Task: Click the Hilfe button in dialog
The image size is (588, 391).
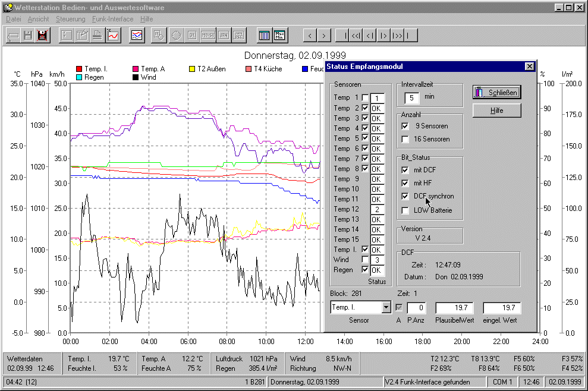Action: click(x=497, y=111)
